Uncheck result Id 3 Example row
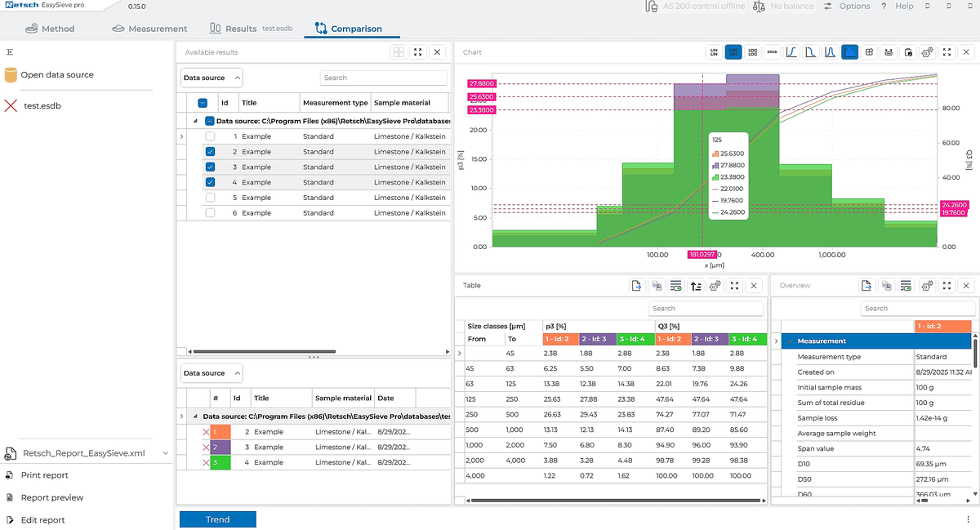The width and height of the screenshot is (980, 530). [210, 167]
